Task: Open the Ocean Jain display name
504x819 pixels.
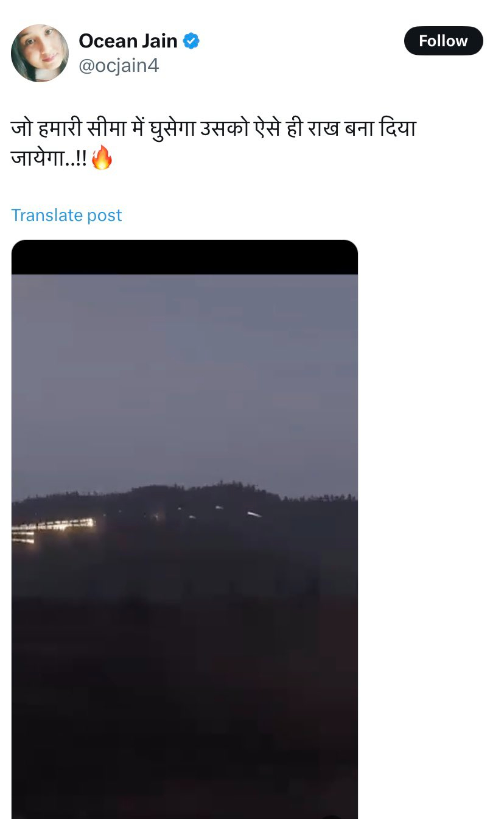Action: tap(128, 41)
